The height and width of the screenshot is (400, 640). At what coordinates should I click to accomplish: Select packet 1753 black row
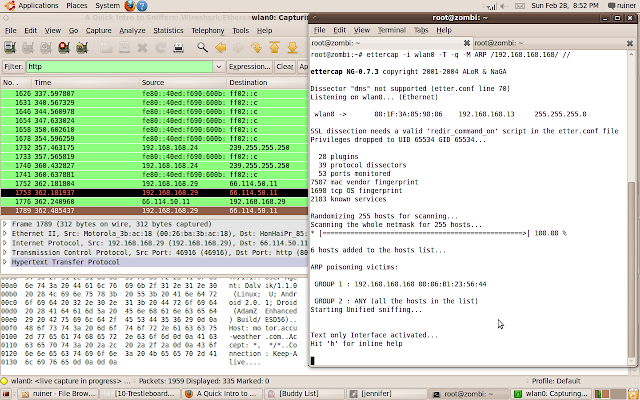click(x=154, y=193)
